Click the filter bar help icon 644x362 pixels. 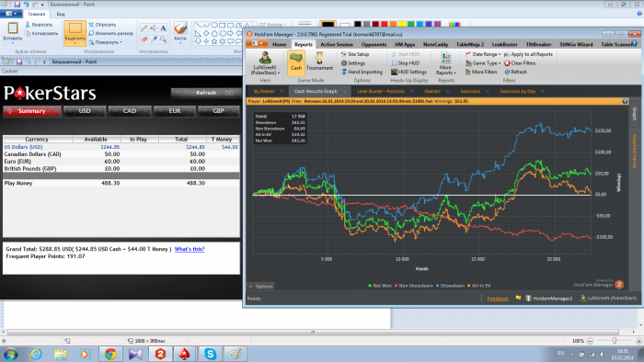[625, 101]
